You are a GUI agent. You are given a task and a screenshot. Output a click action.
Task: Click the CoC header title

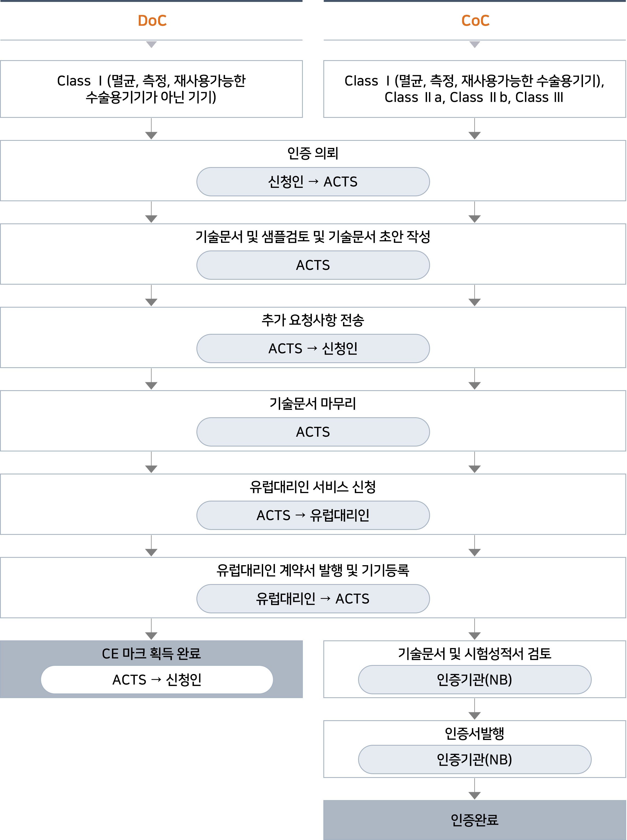click(x=475, y=21)
